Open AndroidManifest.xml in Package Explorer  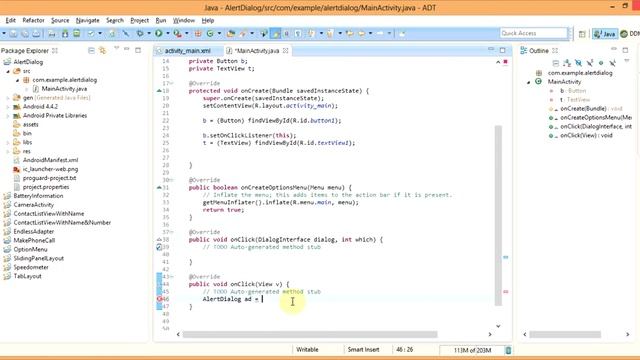coord(50,160)
